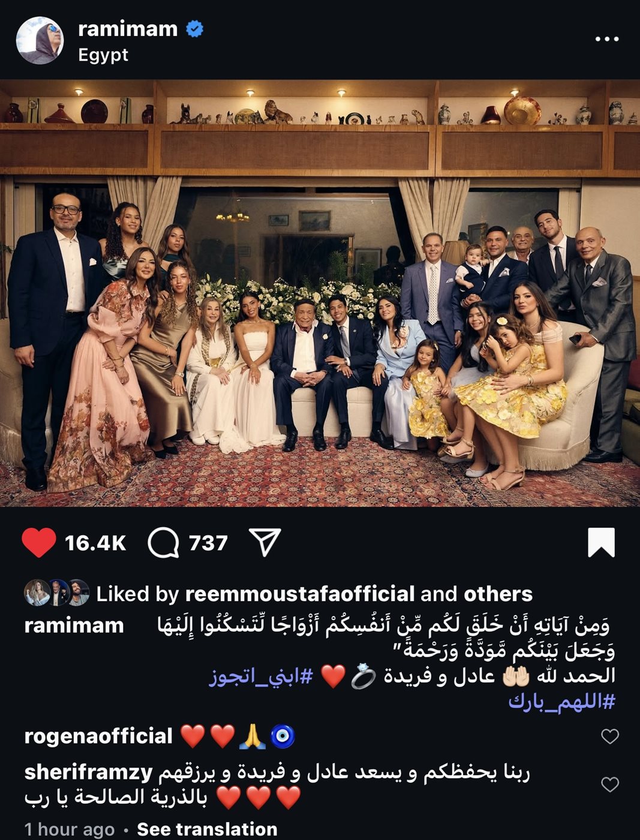
Task: Share post with paper plane icon
Action: (x=265, y=542)
